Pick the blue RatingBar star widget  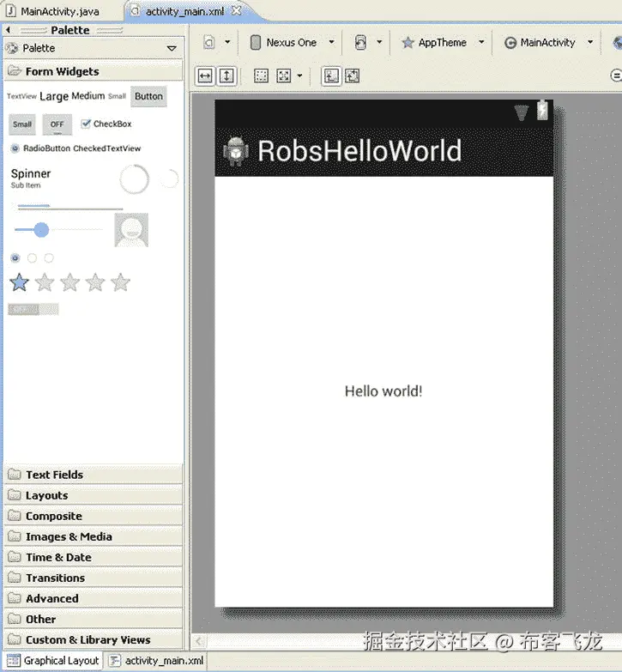(x=19, y=282)
